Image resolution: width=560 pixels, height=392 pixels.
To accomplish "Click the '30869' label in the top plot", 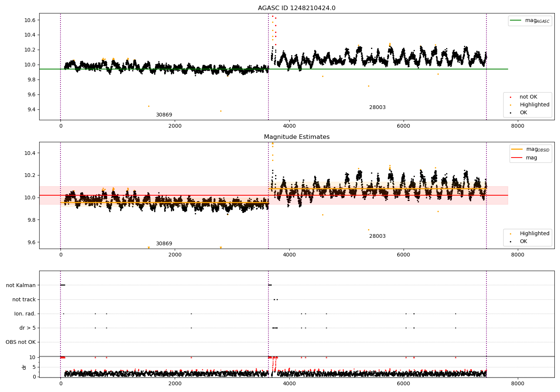I will [164, 115].
